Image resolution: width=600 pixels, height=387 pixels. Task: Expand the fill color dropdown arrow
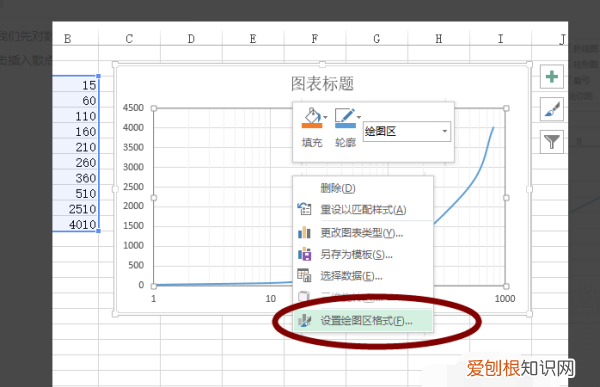[325, 117]
